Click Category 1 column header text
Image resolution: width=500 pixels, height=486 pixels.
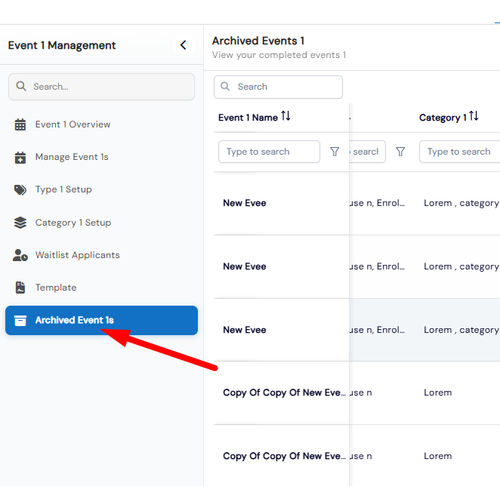[x=443, y=118]
